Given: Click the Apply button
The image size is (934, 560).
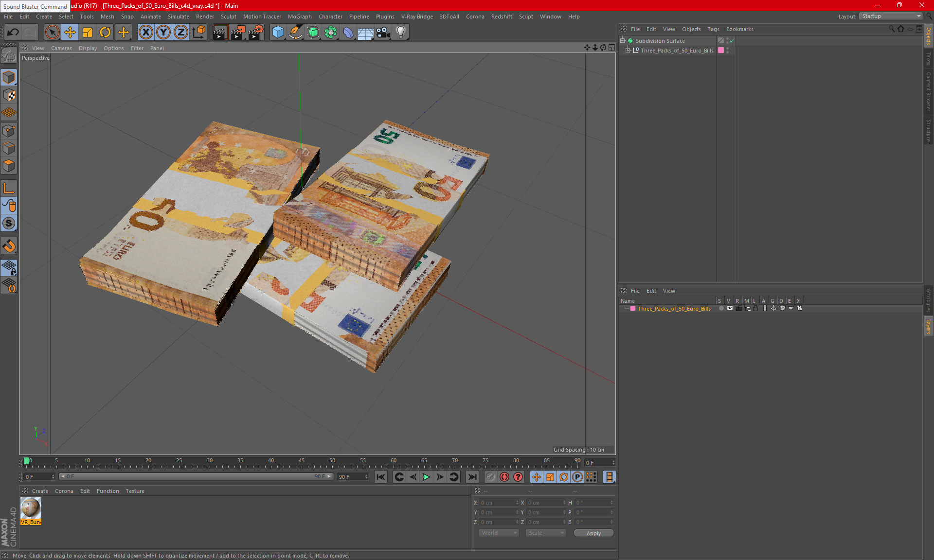Looking at the screenshot, I should tap(593, 533).
